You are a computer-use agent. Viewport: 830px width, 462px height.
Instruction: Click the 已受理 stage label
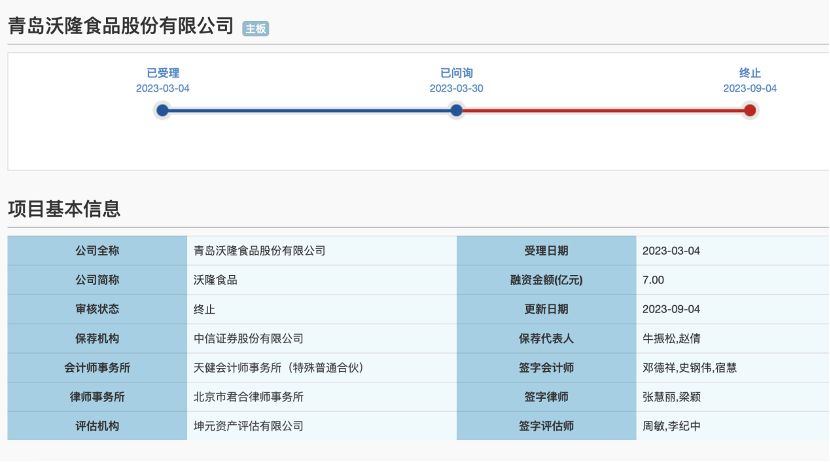pyautogui.click(x=163, y=73)
